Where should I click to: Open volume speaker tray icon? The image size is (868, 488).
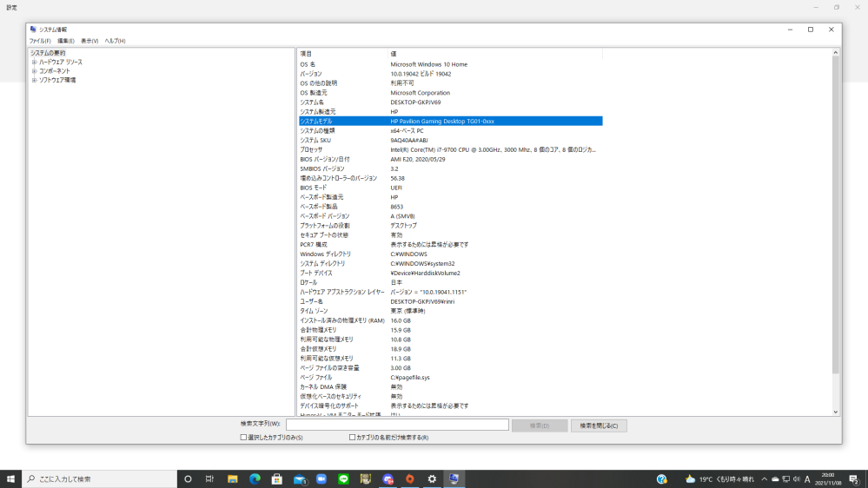(797, 479)
